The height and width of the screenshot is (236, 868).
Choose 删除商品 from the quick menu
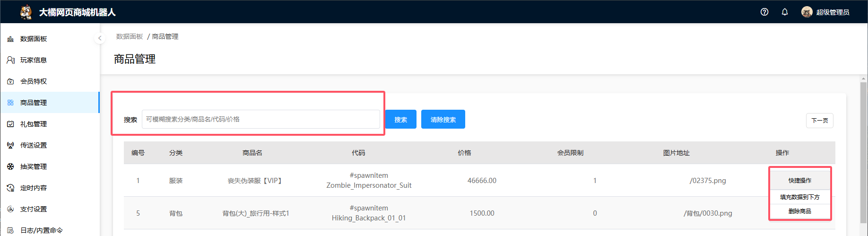799,211
